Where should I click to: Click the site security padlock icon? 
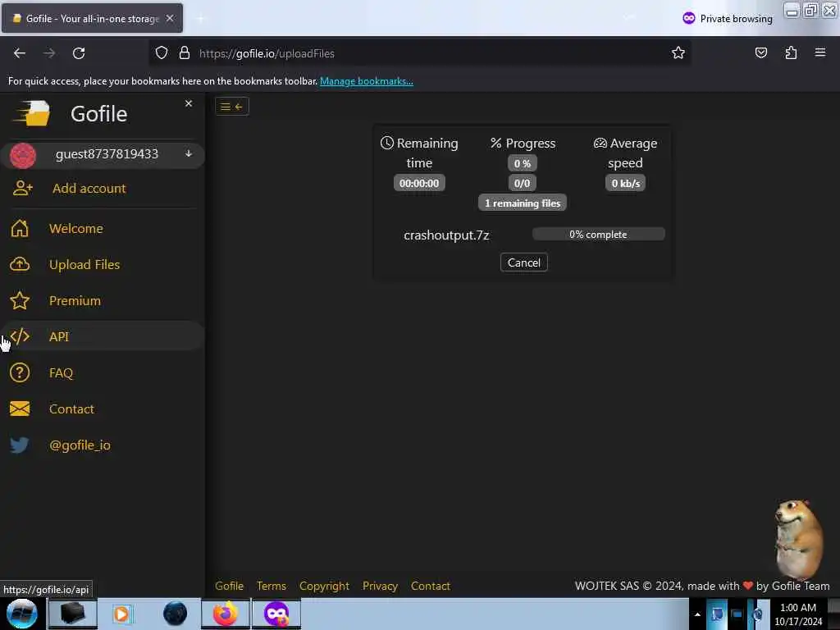click(x=185, y=53)
